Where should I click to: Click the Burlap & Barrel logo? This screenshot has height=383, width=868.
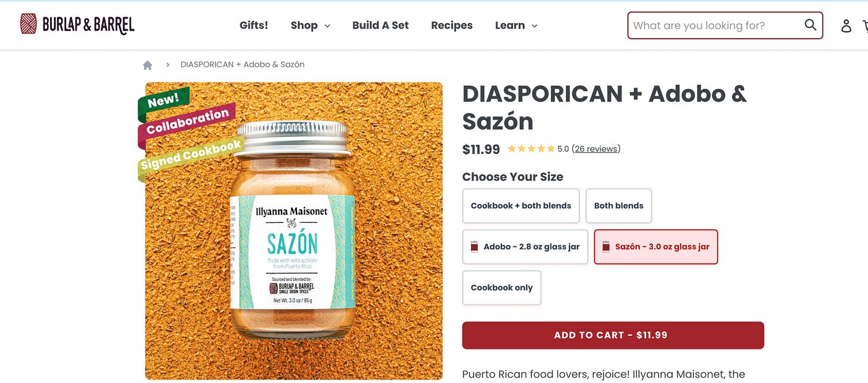(x=77, y=24)
